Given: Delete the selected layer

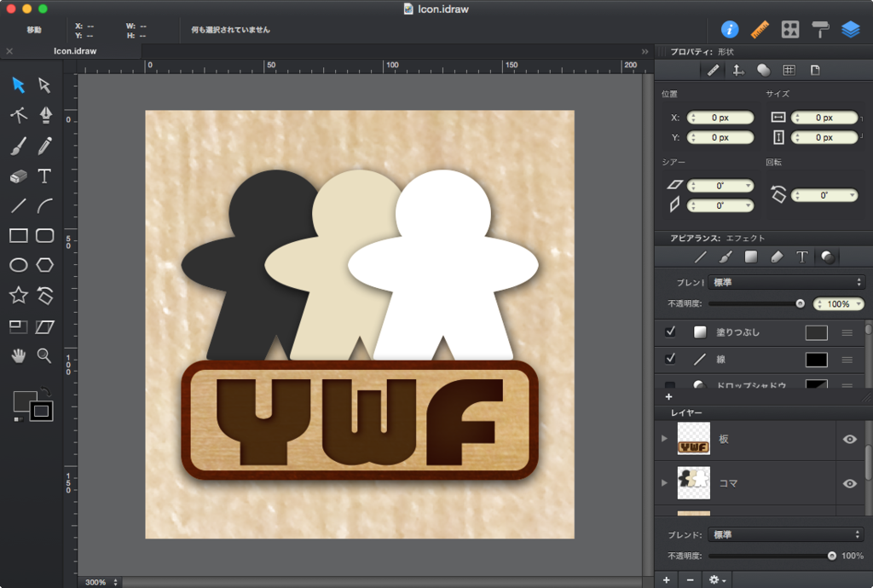Looking at the screenshot, I should (691, 580).
